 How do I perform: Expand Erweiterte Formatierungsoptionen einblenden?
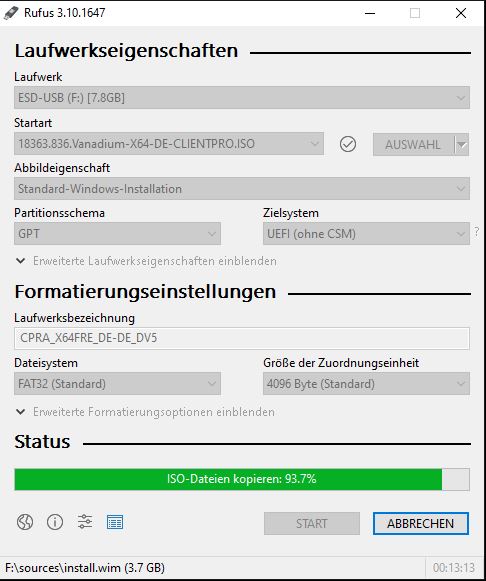[x=146, y=412]
